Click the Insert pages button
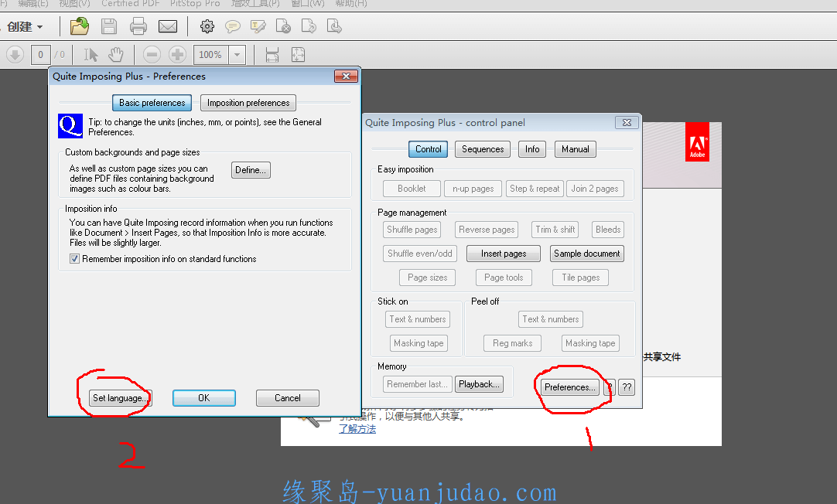Image resolution: width=837 pixels, height=504 pixels. pyautogui.click(x=504, y=254)
